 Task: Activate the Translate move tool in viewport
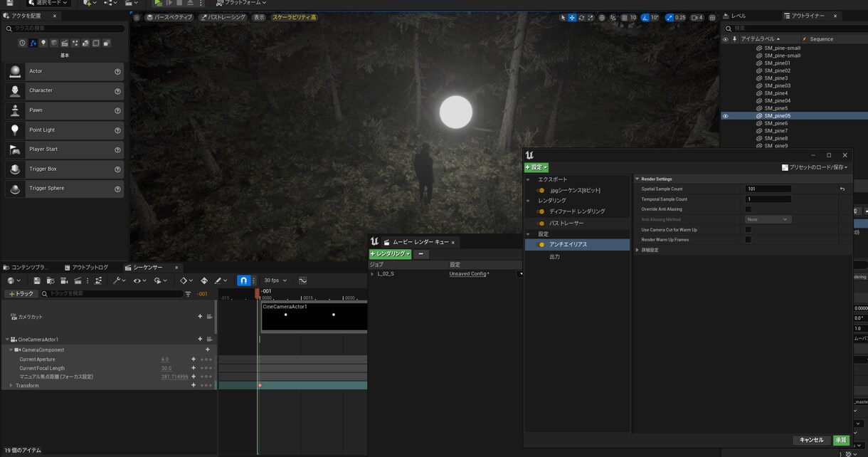[572, 17]
